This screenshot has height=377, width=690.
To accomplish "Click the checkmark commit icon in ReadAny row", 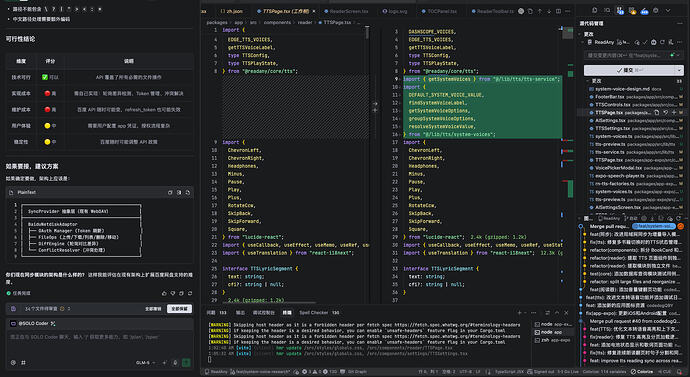I will pyautogui.click(x=645, y=42).
